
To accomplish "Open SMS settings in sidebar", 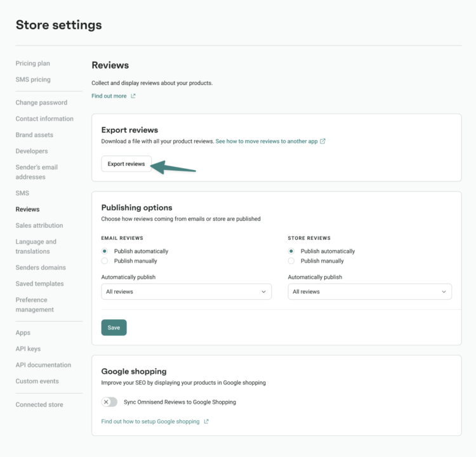I will tap(22, 193).
